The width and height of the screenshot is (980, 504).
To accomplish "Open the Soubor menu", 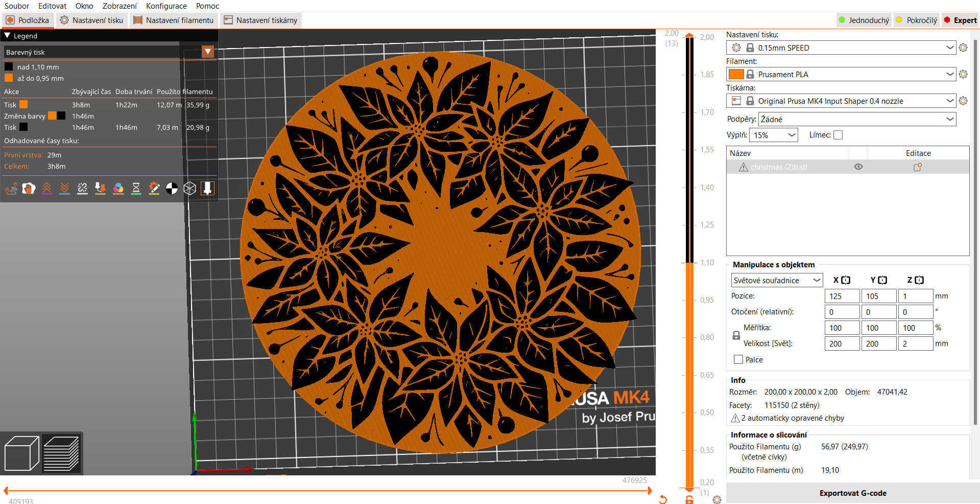I will [17, 6].
